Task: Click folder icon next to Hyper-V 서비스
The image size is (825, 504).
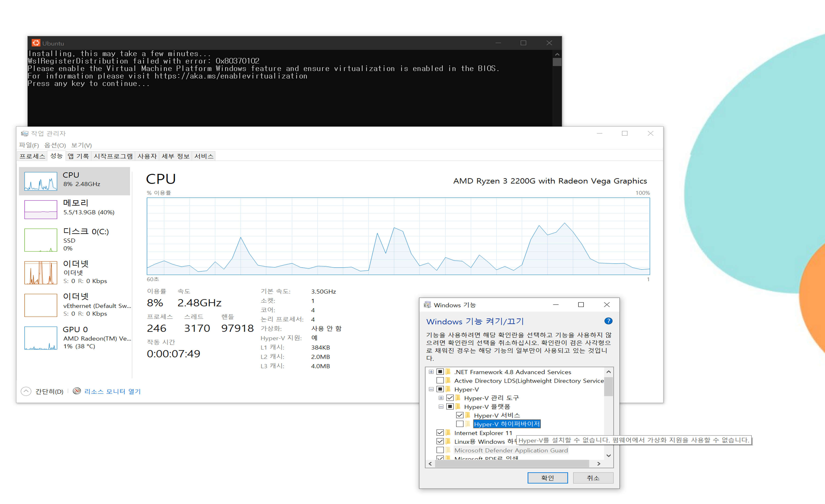Action: coord(468,415)
